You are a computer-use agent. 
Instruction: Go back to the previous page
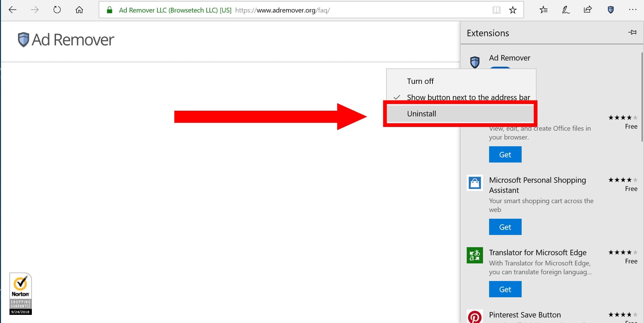click(13, 10)
